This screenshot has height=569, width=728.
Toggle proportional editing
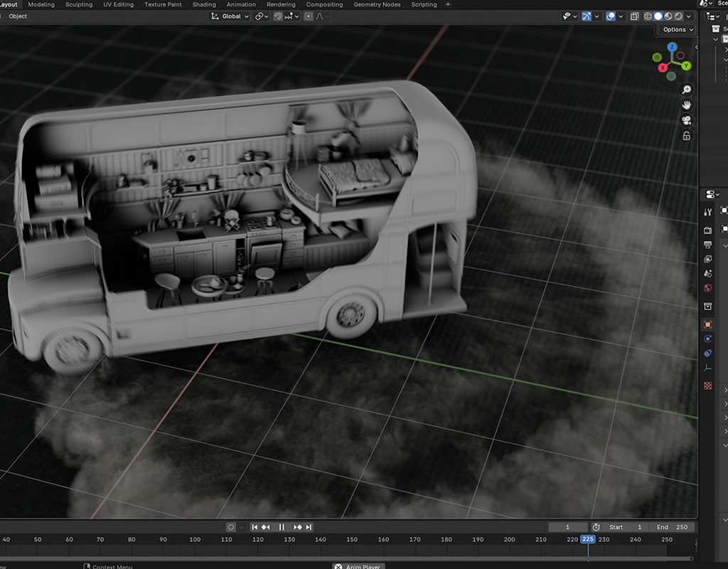pos(309,16)
